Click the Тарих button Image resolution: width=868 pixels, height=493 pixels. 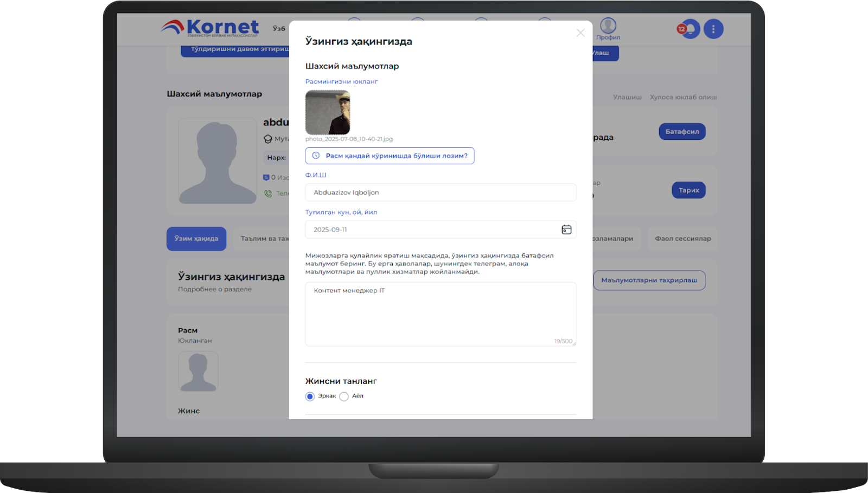[688, 190]
